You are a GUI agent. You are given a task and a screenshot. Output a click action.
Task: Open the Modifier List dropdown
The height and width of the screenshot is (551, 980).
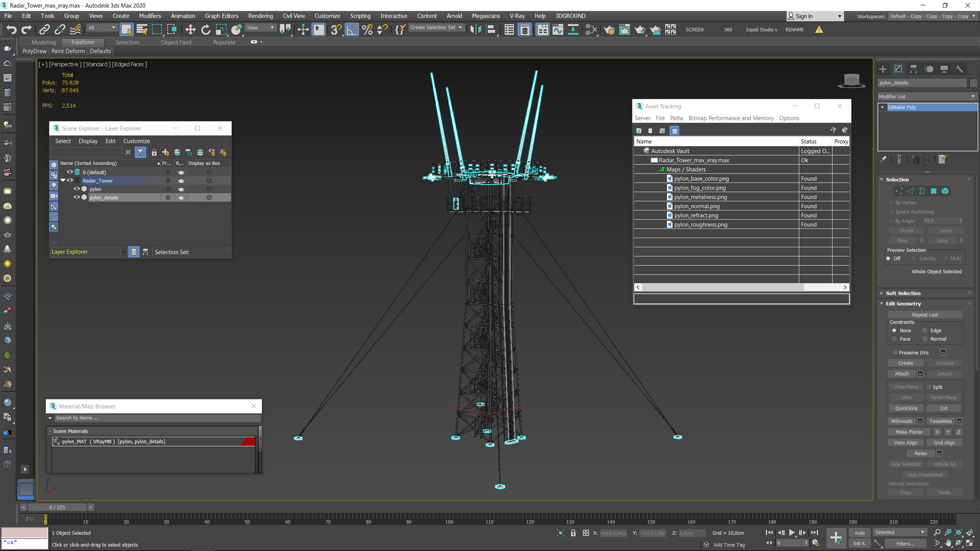[x=927, y=96]
